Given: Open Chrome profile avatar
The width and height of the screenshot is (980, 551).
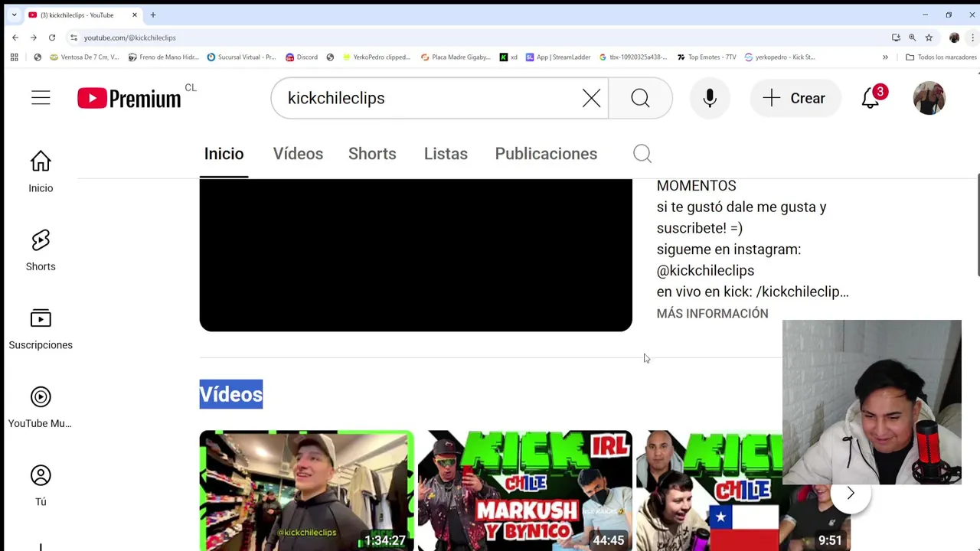Looking at the screenshot, I should pos(954,37).
